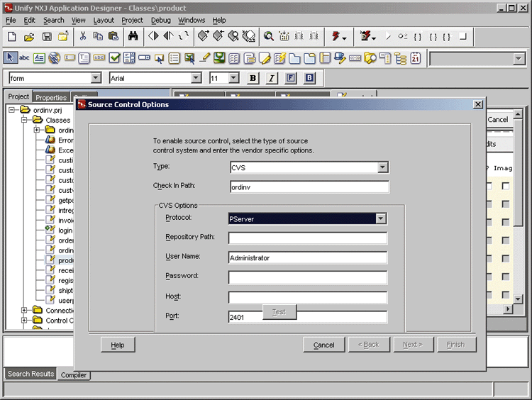Switch to the Properties tab

point(51,97)
